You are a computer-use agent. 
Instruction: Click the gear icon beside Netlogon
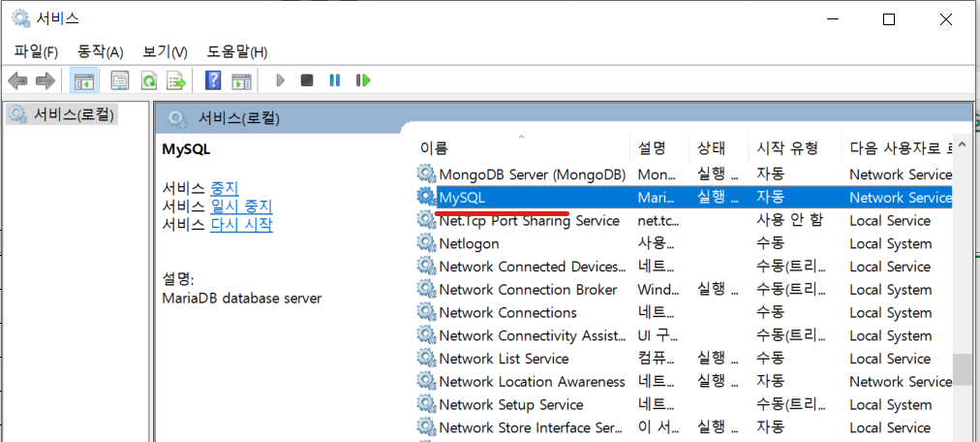[x=426, y=242]
